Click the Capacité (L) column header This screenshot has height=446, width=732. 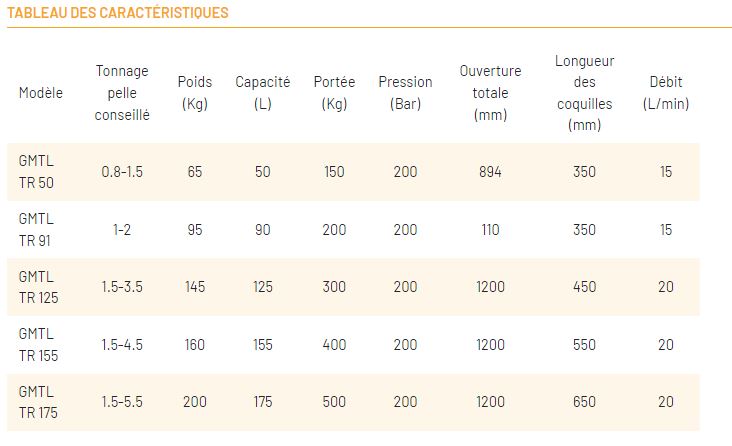point(263,93)
